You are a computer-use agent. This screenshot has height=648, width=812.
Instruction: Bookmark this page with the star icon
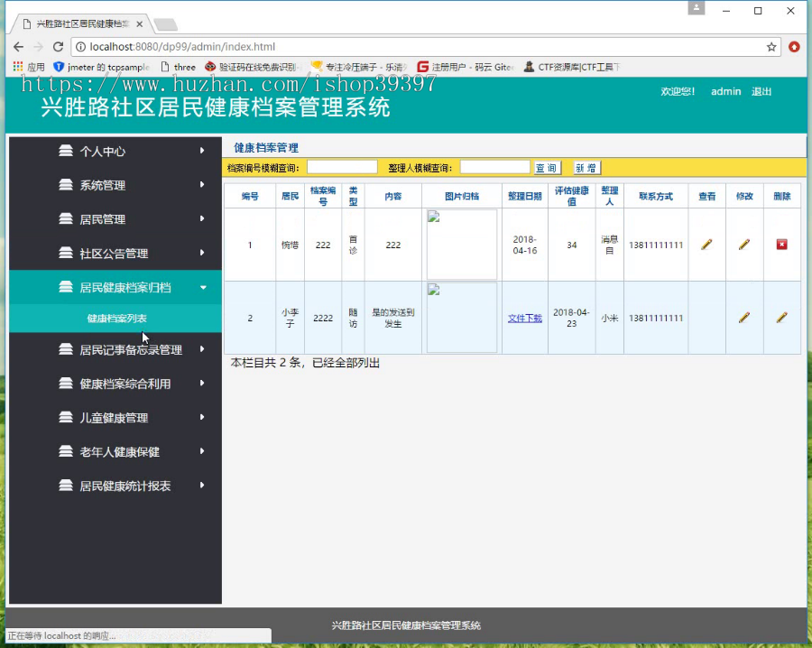[x=771, y=47]
